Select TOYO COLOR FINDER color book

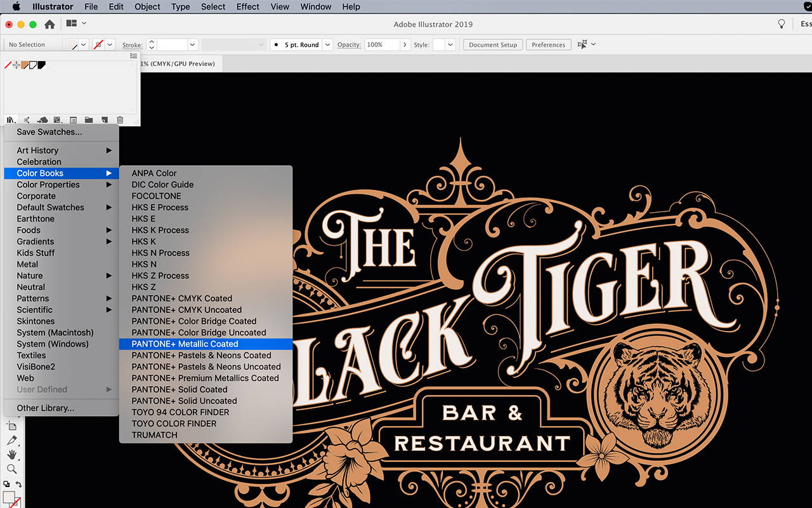coord(206,424)
